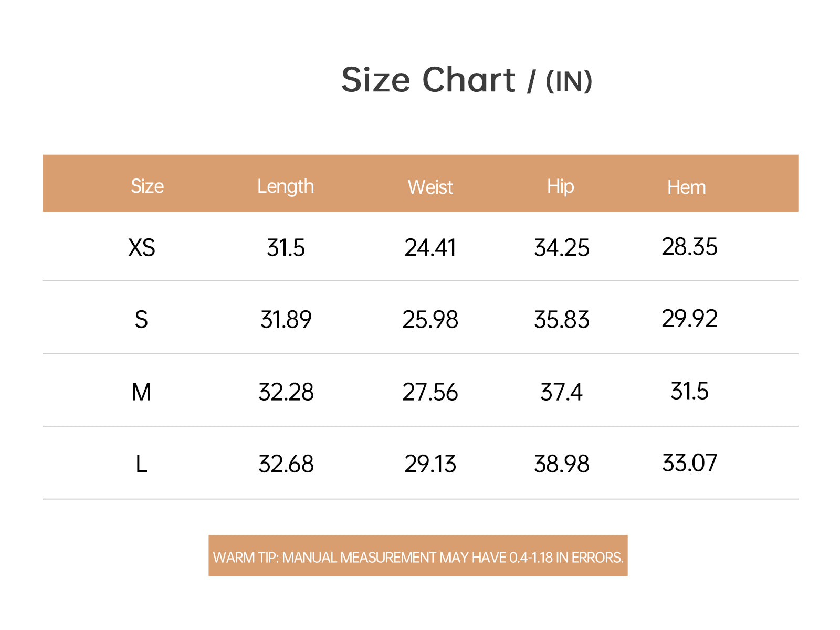Viewport: 840px width, 630px height.
Task: Click the Weist column header
Action: (x=430, y=187)
